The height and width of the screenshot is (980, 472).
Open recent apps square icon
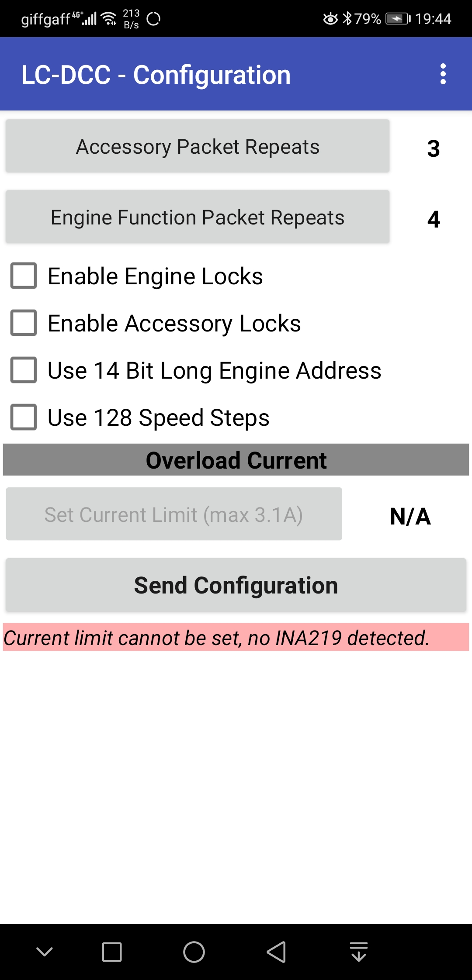(112, 952)
